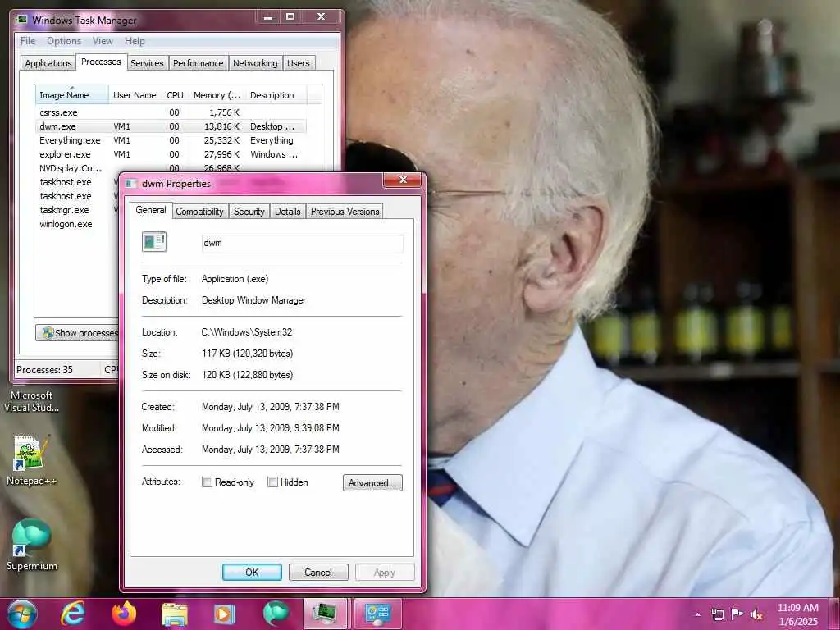The width and height of the screenshot is (840, 630).
Task: Select the Supermium desktop shortcut
Action: click(x=31, y=545)
